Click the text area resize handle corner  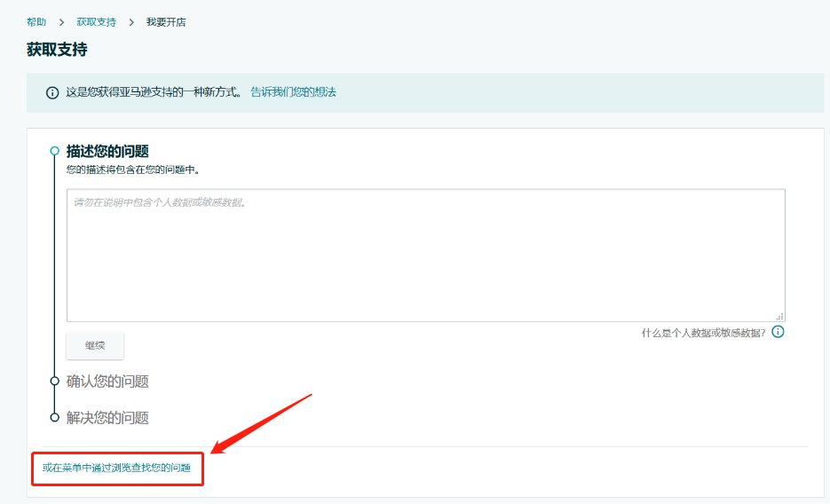click(x=779, y=316)
